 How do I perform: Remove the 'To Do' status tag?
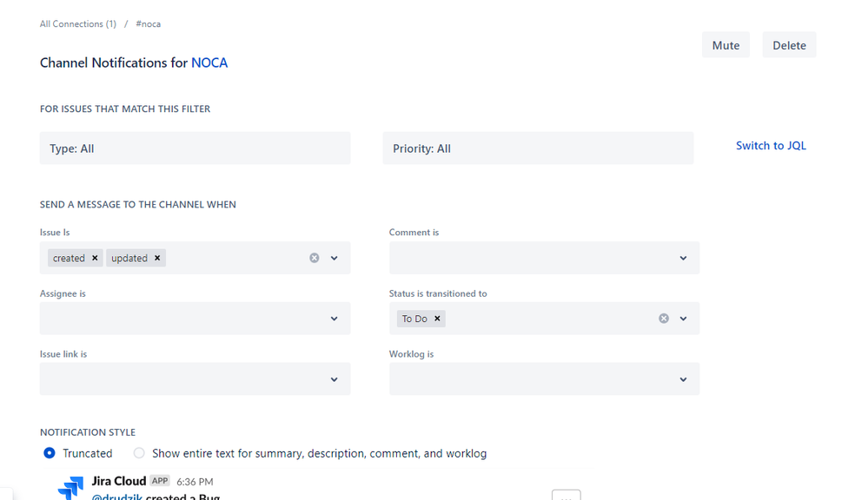click(x=437, y=319)
